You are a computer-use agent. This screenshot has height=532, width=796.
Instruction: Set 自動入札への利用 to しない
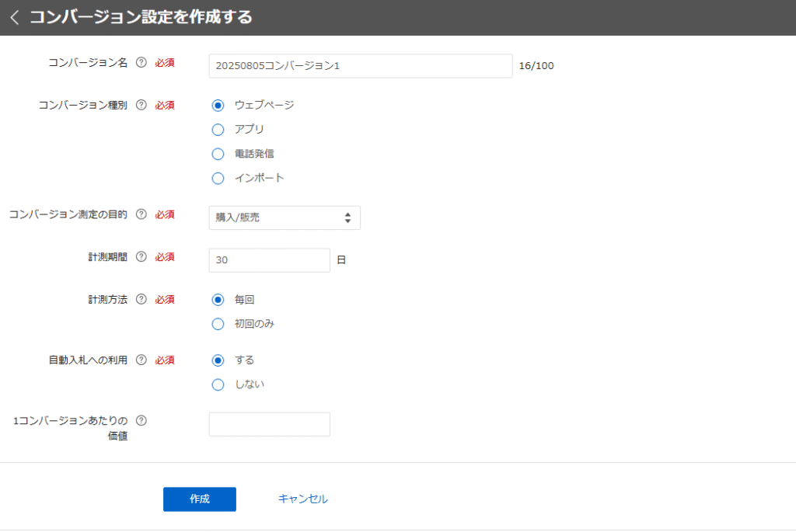pos(218,384)
